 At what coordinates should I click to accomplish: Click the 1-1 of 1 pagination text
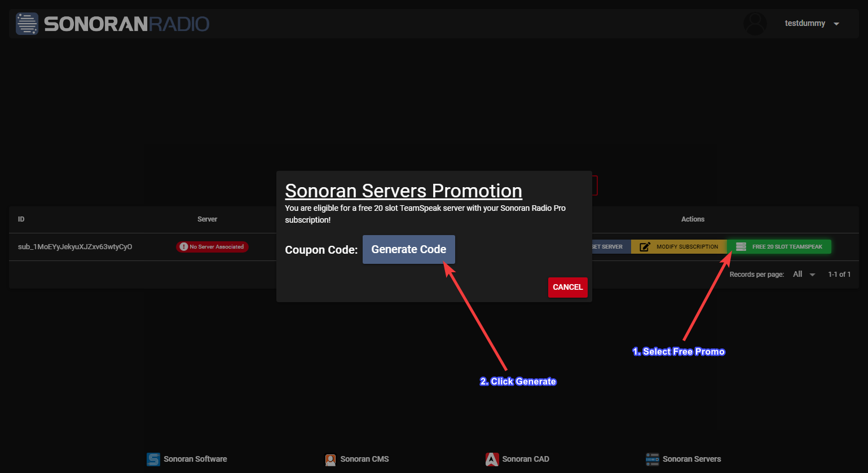tap(839, 274)
